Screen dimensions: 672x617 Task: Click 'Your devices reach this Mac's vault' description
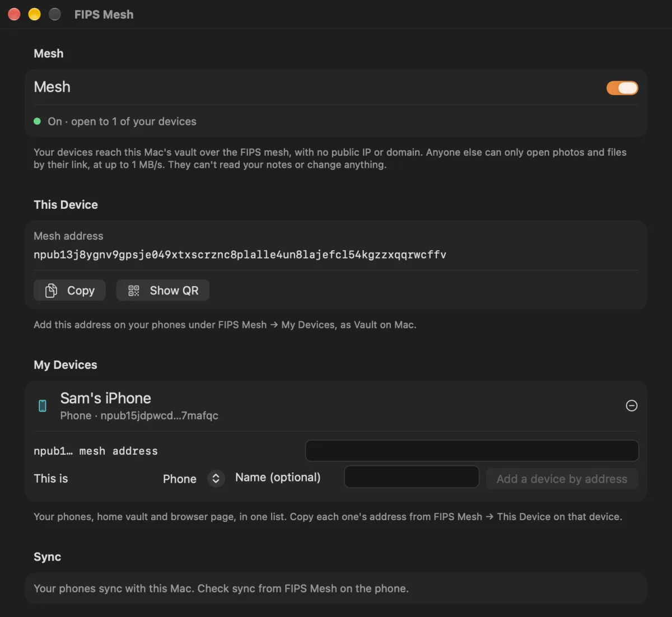point(330,158)
